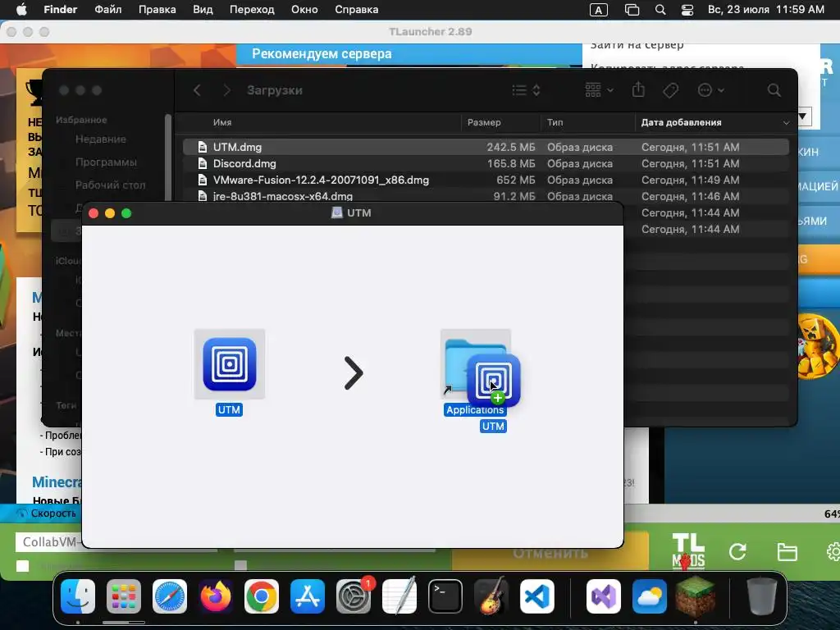Screen dimensions: 840x630
Task: Open TL Mods in TLauncher
Action: pos(688,550)
